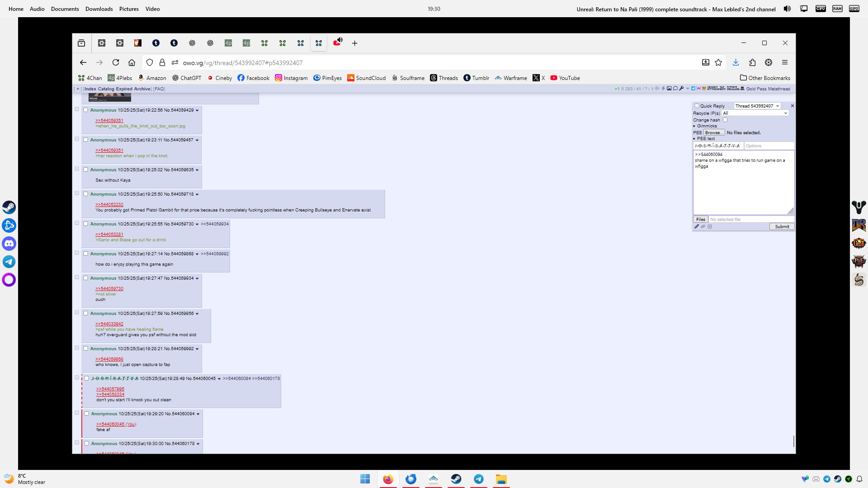
Task: Enable the Change hash checkbox
Action: pyautogui.click(x=725, y=120)
